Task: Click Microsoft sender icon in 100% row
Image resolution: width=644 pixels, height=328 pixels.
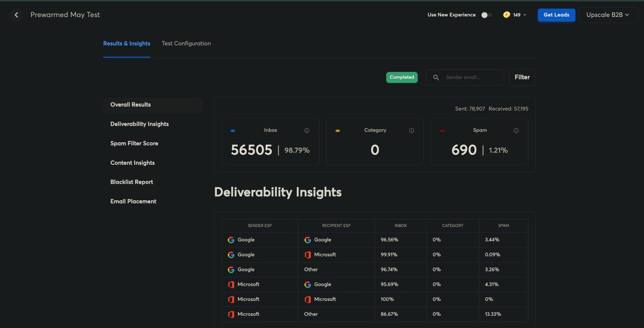Action: (231, 300)
